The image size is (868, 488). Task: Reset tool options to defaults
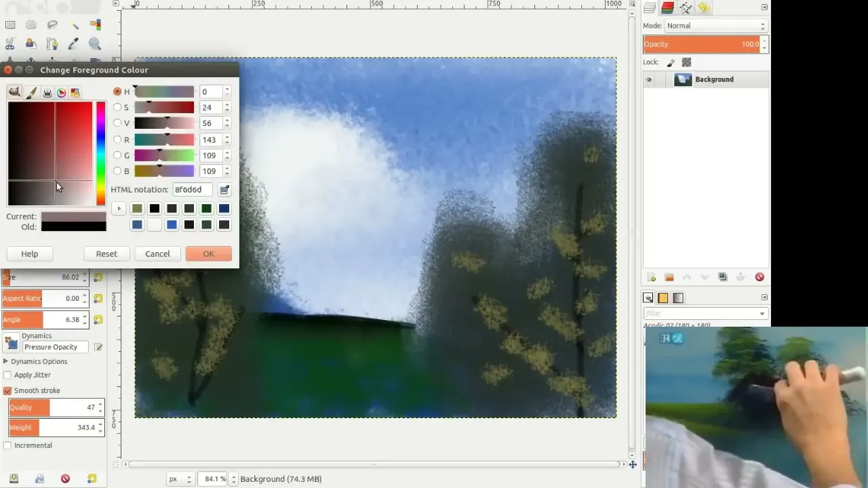[x=92, y=479]
